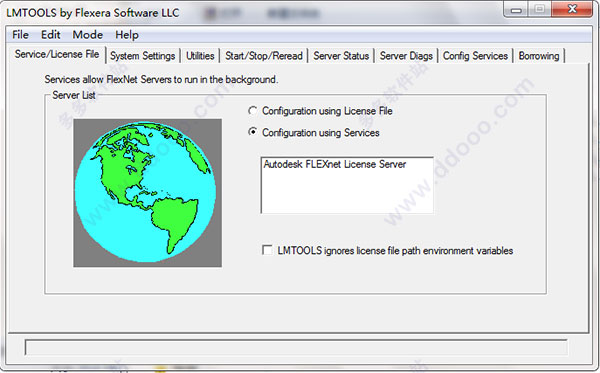The width and height of the screenshot is (600, 373).
Task: Minimize the LMTOOLS window
Action: coord(516,9)
